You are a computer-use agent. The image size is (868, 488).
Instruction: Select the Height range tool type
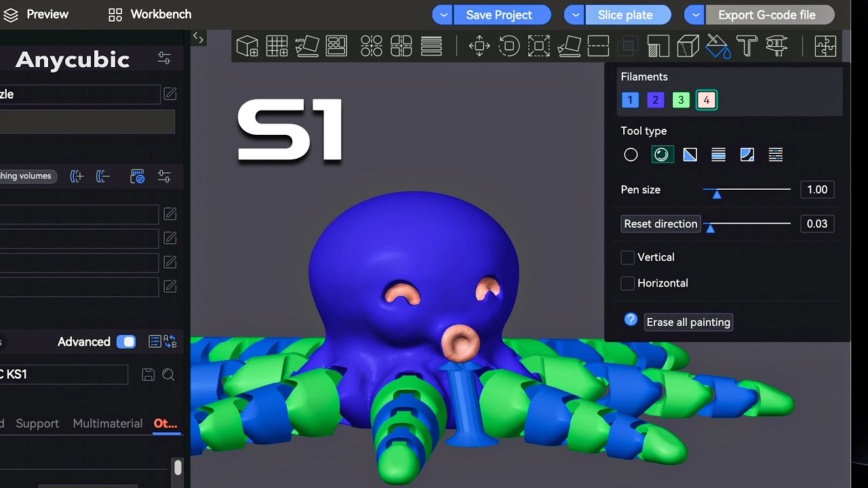[719, 155]
